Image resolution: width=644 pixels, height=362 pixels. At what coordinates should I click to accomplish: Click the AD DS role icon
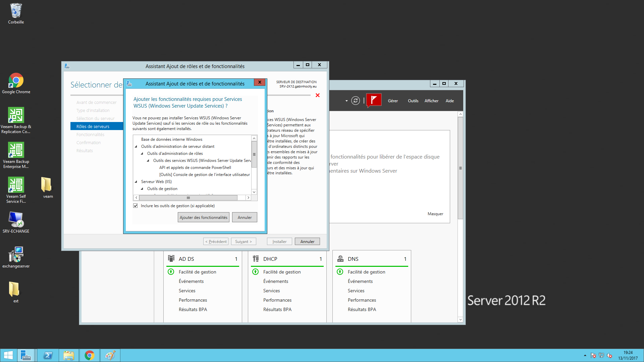[x=171, y=258]
